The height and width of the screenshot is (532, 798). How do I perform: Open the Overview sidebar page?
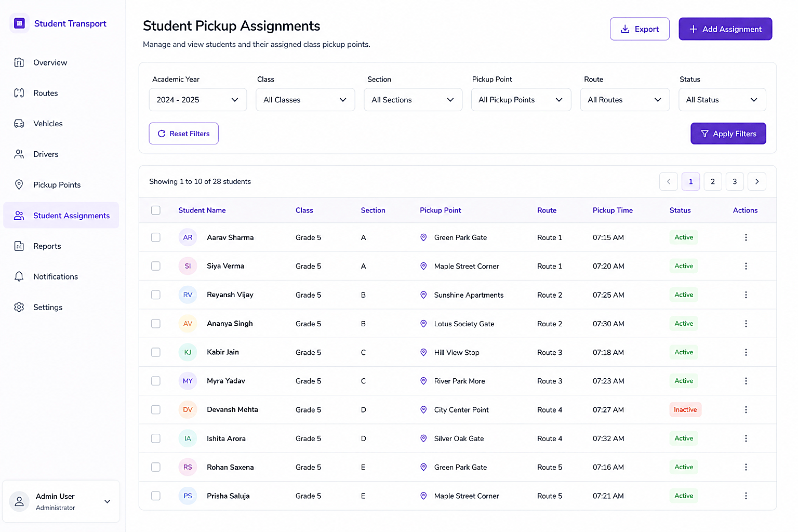[61, 62]
